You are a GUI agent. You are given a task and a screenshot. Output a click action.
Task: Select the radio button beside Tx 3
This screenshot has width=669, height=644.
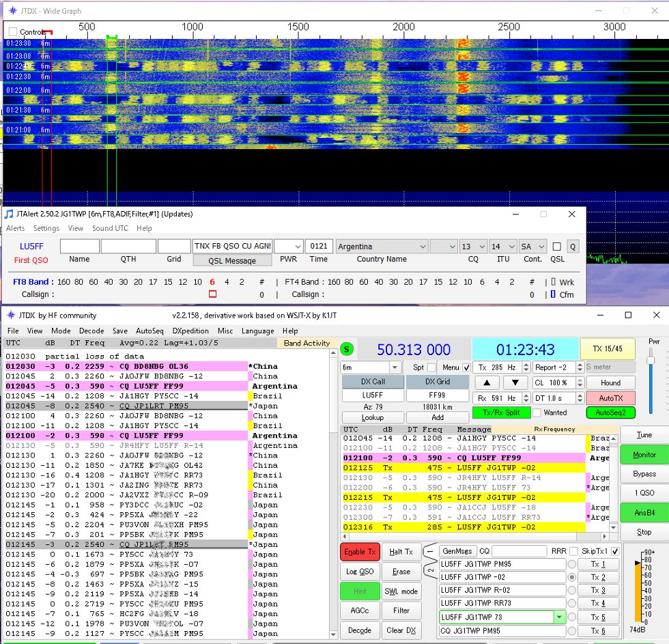coord(572,590)
